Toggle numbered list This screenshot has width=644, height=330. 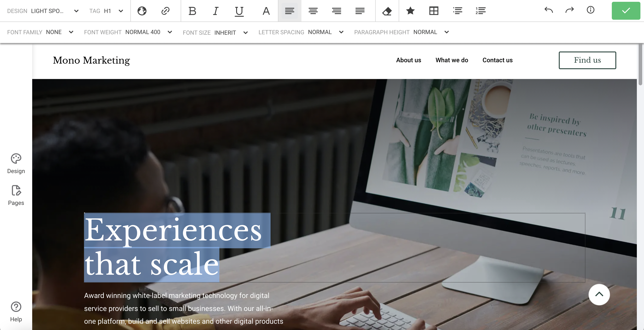point(481,11)
